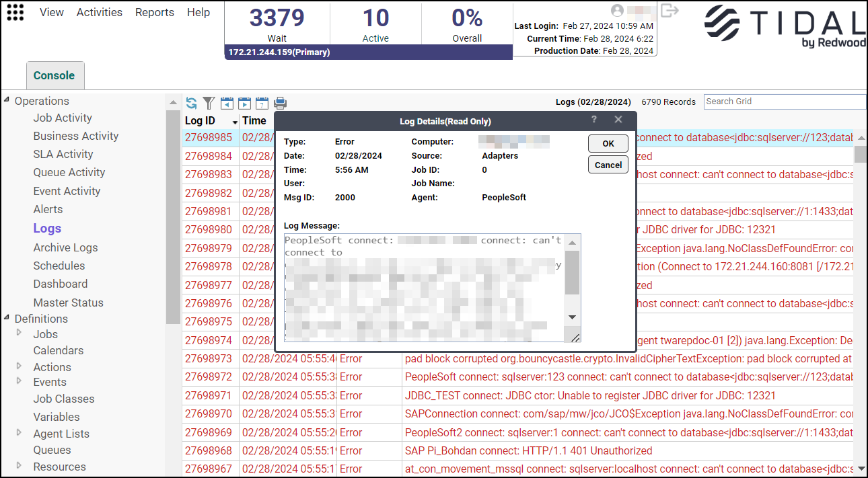Click the help question mark in dialog
This screenshot has height=478, width=868.
click(x=594, y=120)
